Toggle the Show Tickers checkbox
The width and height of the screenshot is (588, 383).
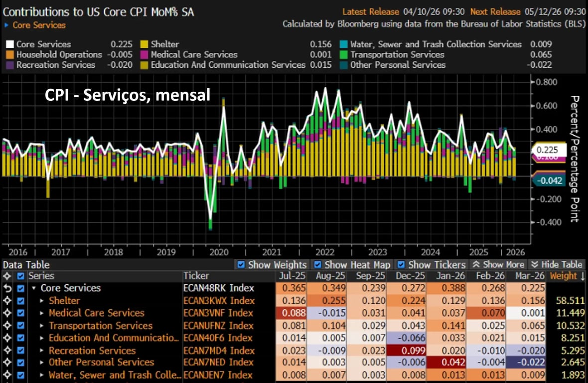point(401,265)
